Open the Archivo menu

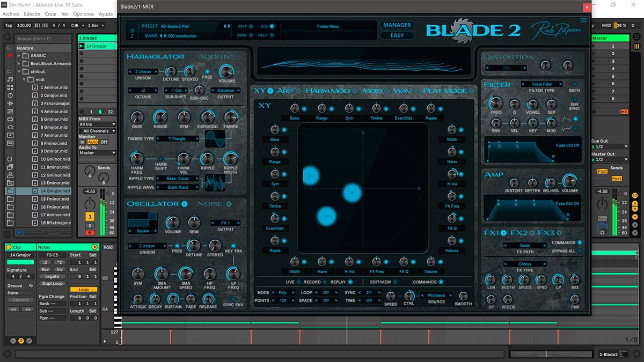point(11,14)
